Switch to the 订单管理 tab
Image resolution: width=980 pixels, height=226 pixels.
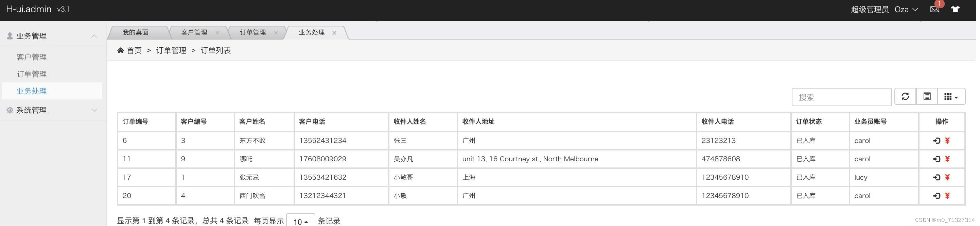pyautogui.click(x=252, y=32)
